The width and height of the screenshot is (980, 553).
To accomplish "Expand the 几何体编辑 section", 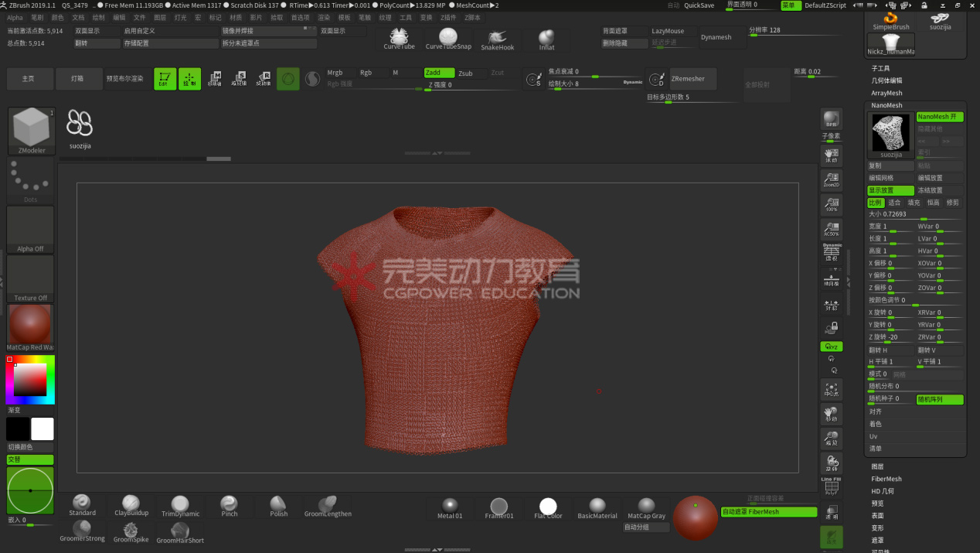I will point(886,80).
